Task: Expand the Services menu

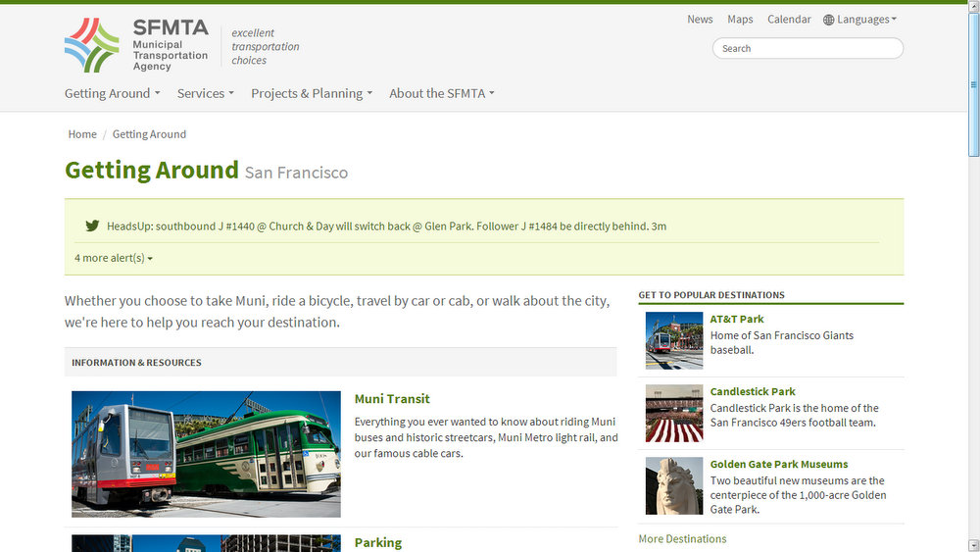Action: (205, 93)
